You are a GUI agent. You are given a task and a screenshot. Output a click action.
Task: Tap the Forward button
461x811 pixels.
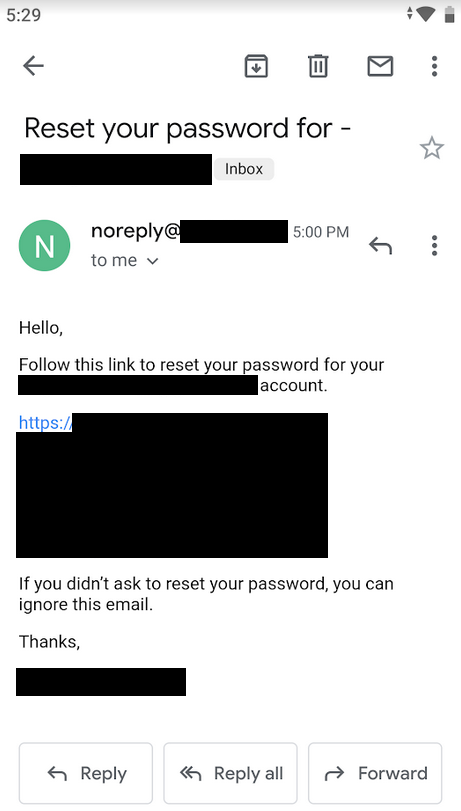pyautogui.click(x=375, y=773)
